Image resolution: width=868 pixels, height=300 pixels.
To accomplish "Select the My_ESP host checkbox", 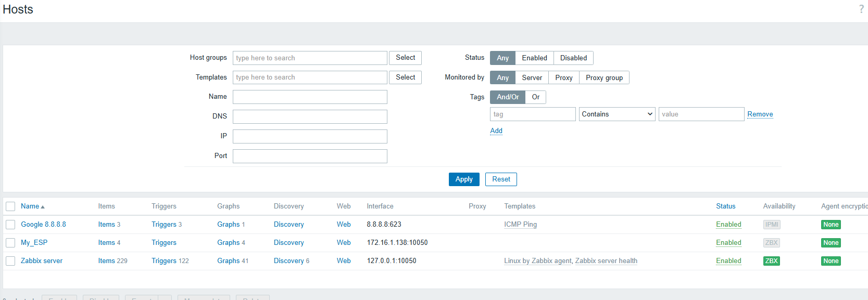I will 10,243.
